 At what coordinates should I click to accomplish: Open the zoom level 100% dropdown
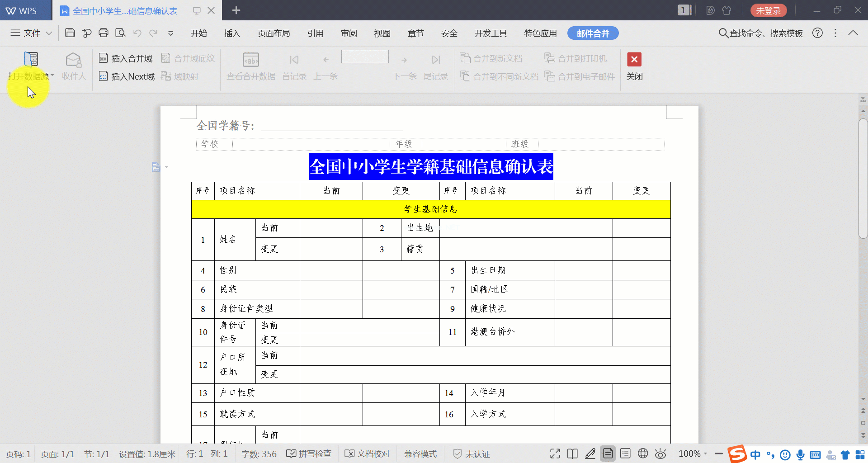(706, 454)
